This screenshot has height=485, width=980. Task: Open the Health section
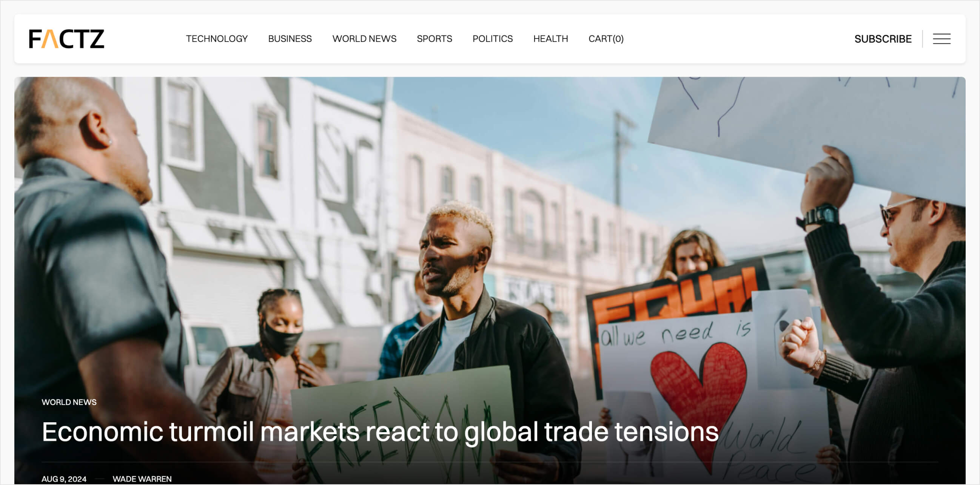point(550,39)
